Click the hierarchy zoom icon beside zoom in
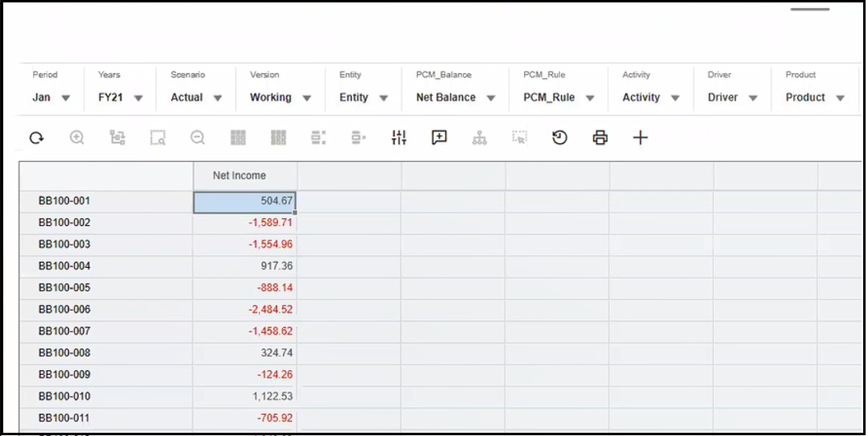The image size is (868, 436). coord(117,138)
